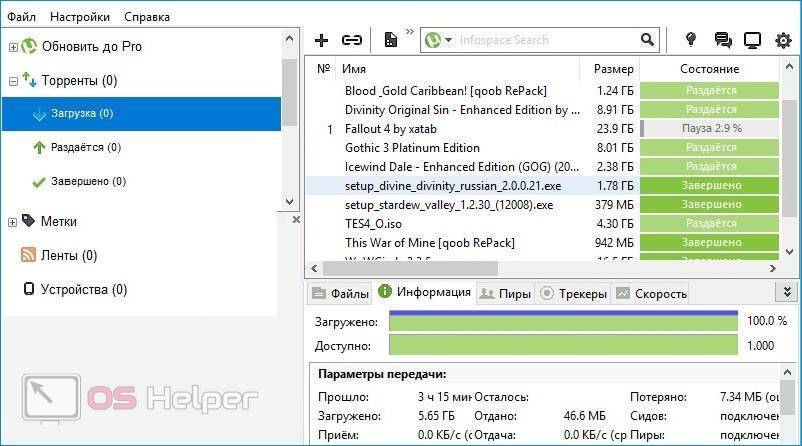Viewport: 802px width, 446px height.
Task: Expand the Обновить до Pro tree node
Action: pos(13,47)
